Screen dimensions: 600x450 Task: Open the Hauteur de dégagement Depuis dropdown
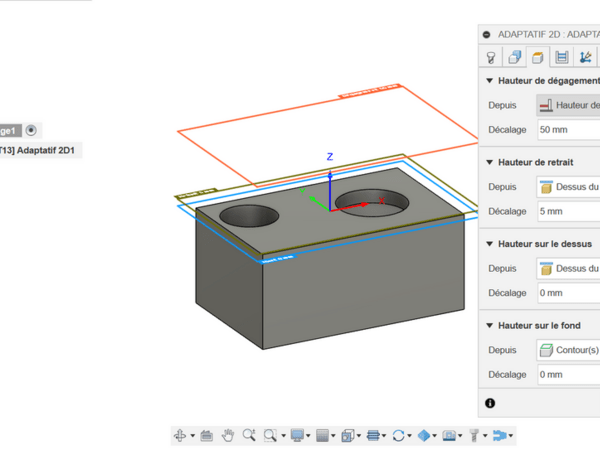[x=567, y=105]
